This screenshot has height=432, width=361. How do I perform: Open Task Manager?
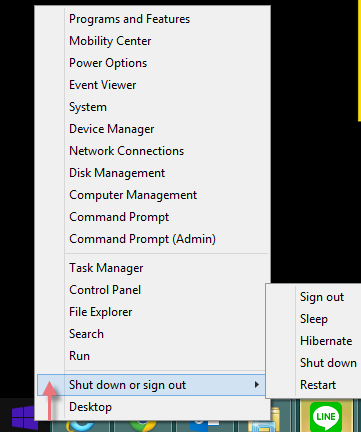pyautogui.click(x=106, y=268)
